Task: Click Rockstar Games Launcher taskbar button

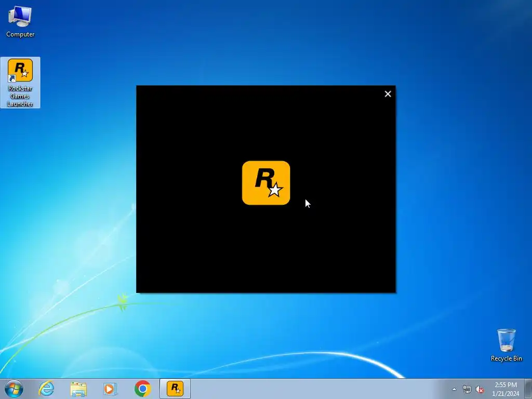Action: click(175, 389)
